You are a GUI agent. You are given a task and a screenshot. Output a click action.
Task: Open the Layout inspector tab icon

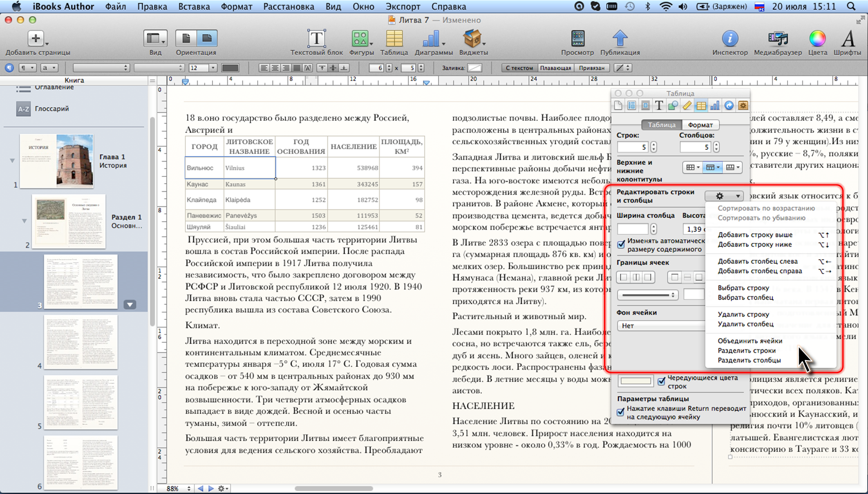632,105
